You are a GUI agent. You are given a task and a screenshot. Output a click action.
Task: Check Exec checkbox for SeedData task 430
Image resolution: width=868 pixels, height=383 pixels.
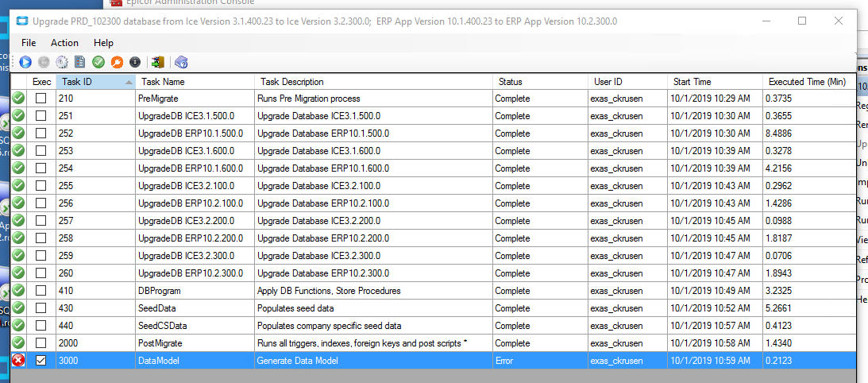tap(41, 308)
